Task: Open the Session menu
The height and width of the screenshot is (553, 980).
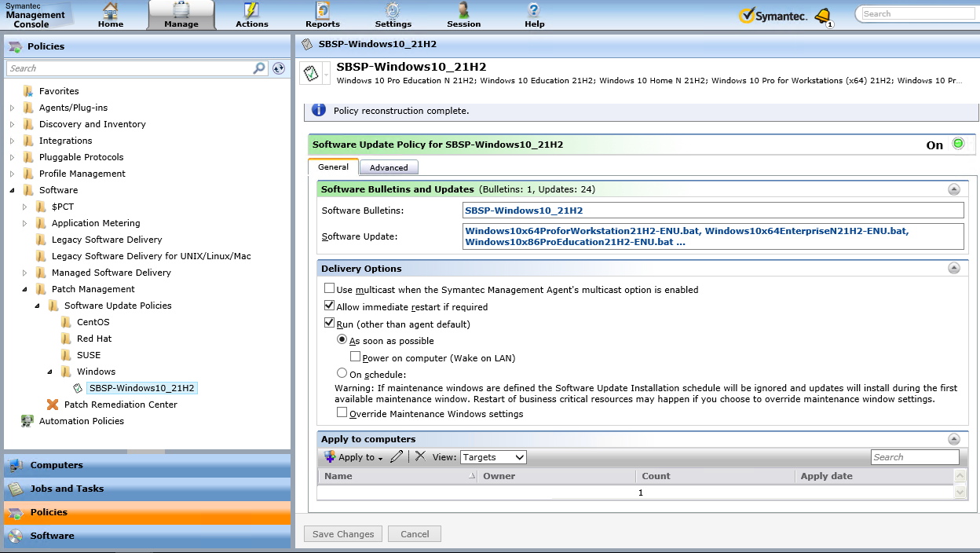Action: point(464,15)
